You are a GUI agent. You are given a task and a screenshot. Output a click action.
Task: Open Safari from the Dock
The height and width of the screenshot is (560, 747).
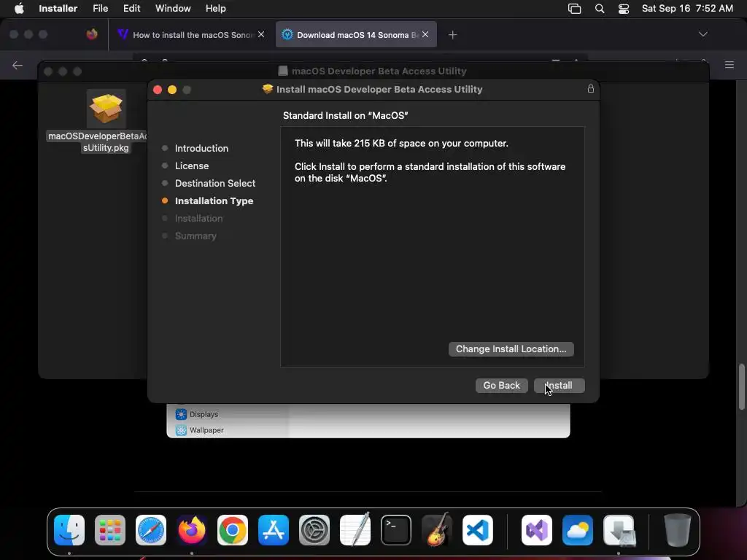pos(151,530)
